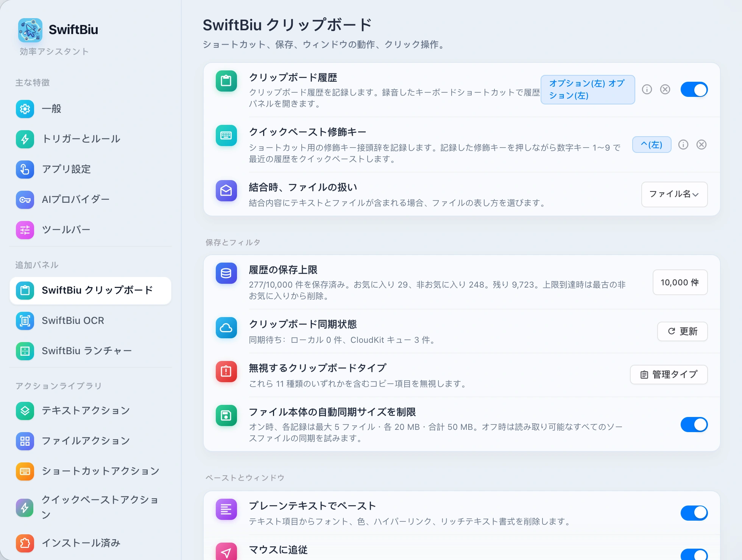Open アプリ設定 in sidebar
This screenshot has width=742, height=560.
pyautogui.click(x=90, y=170)
